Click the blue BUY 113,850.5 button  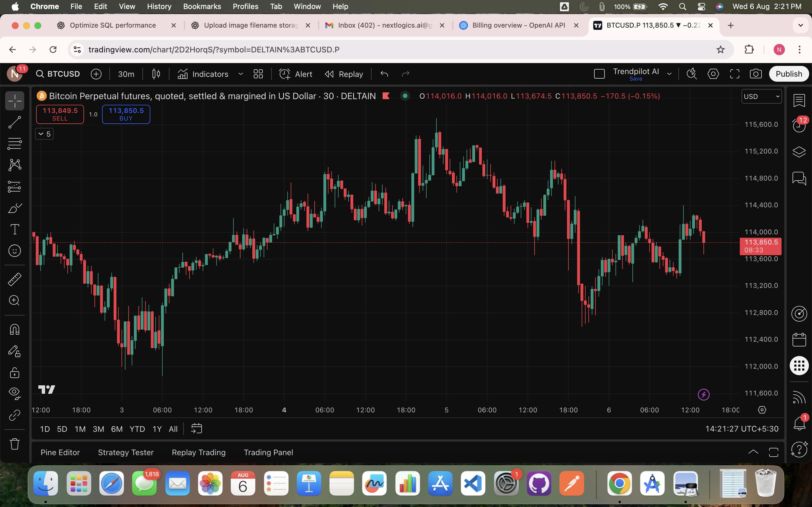[126, 114]
